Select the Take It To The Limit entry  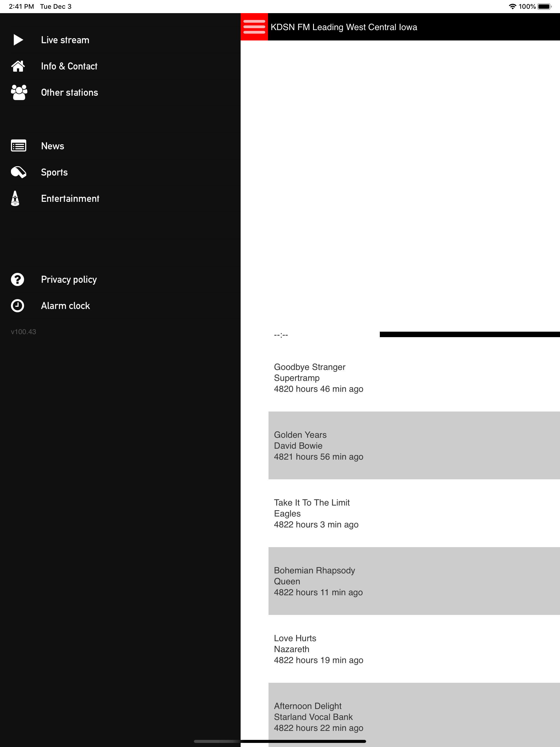(x=414, y=513)
